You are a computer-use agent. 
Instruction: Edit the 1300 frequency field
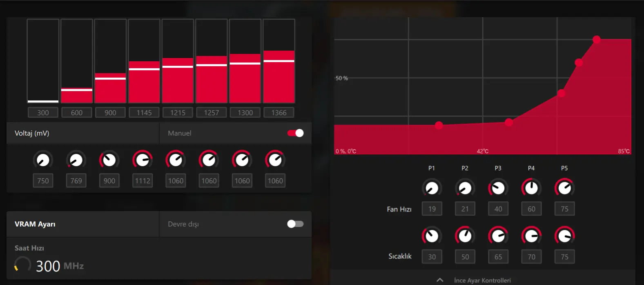tap(245, 112)
